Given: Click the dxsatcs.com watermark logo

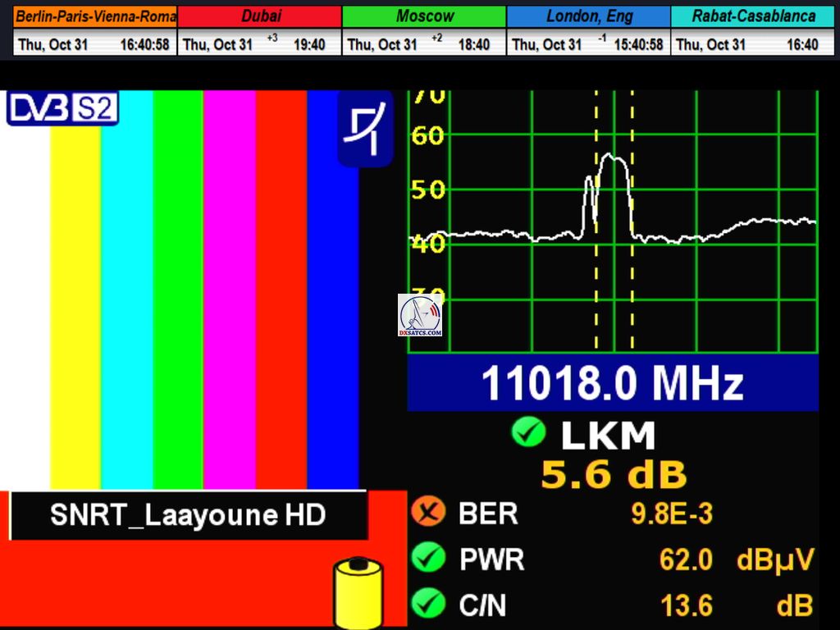Looking at the screenshot, I should click(420, 316).
